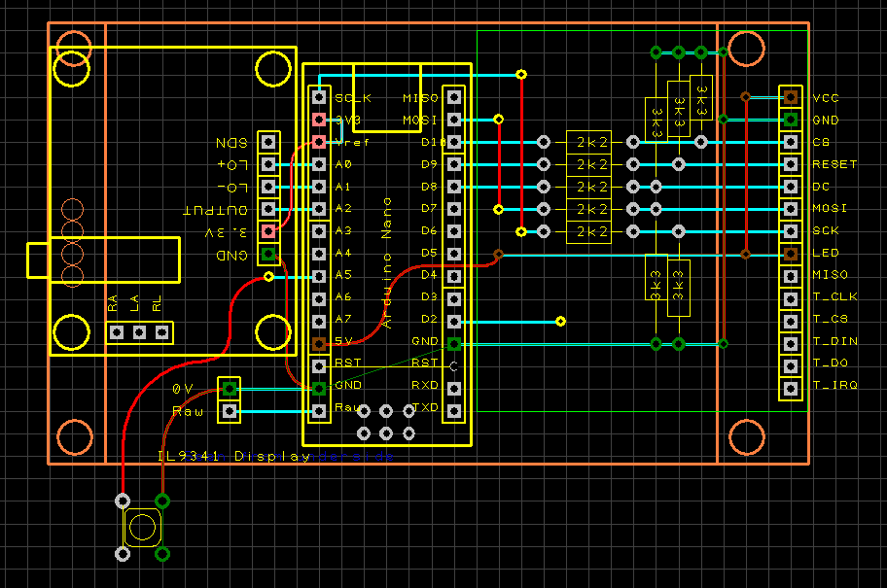Click the SCK label on display connector
This screenshot has width=887, height=588.
826,230
